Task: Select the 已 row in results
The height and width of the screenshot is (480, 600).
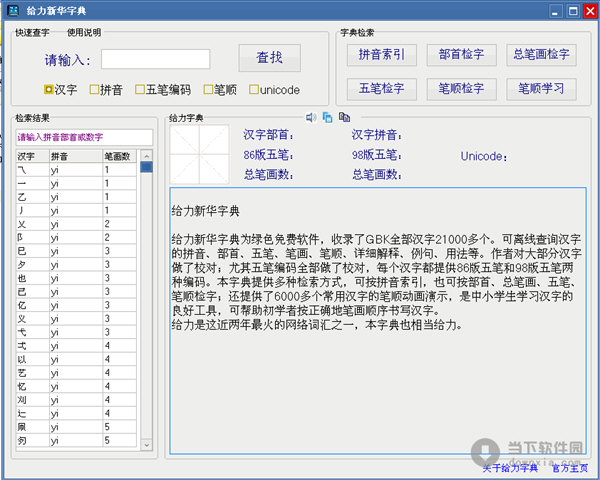Action: [76, 292]
